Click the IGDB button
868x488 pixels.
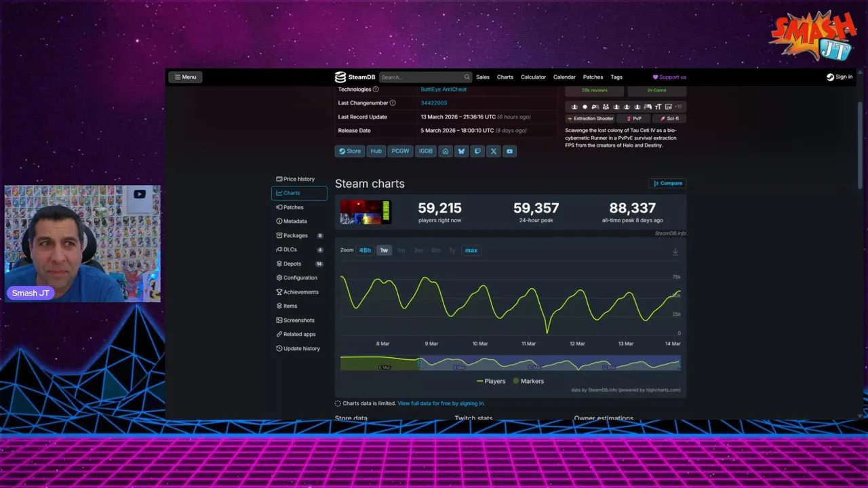point(426,151)
